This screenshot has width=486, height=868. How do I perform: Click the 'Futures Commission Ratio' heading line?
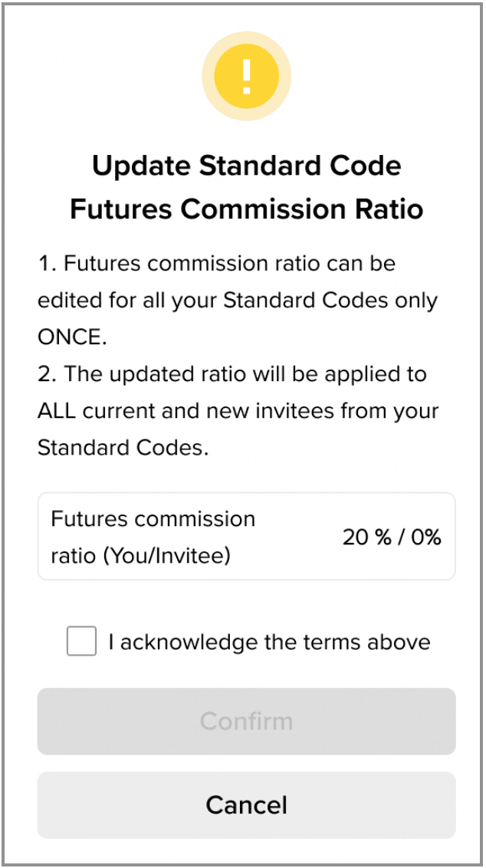[246, 209]
